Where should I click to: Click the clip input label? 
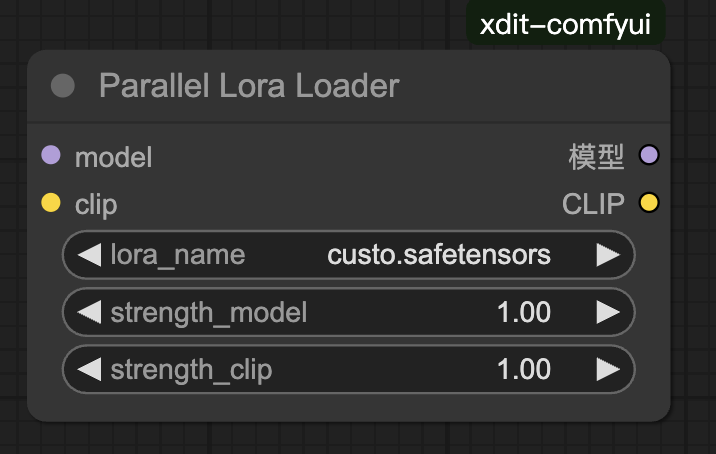click(x=96, y=205)
